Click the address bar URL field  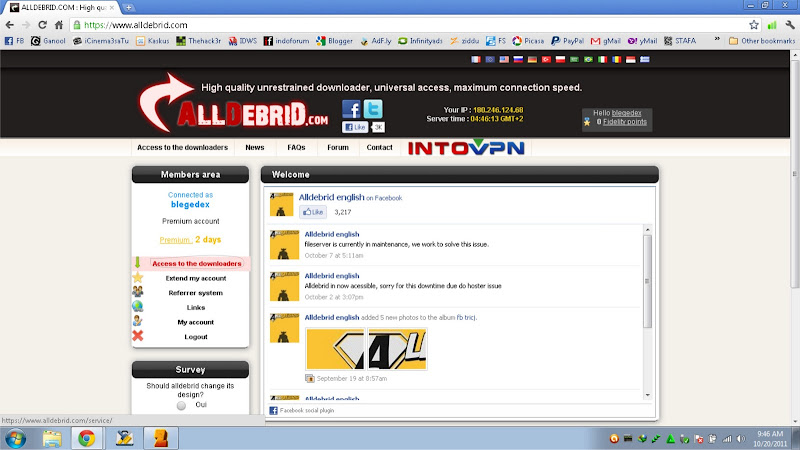pyautogui.click(x=408, y=25)
